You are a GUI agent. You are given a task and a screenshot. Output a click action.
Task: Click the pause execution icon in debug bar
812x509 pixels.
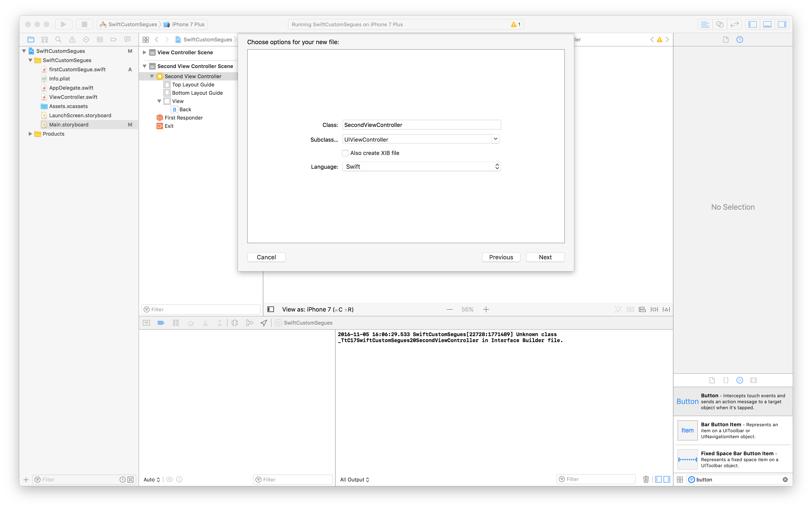click(176, 323)
